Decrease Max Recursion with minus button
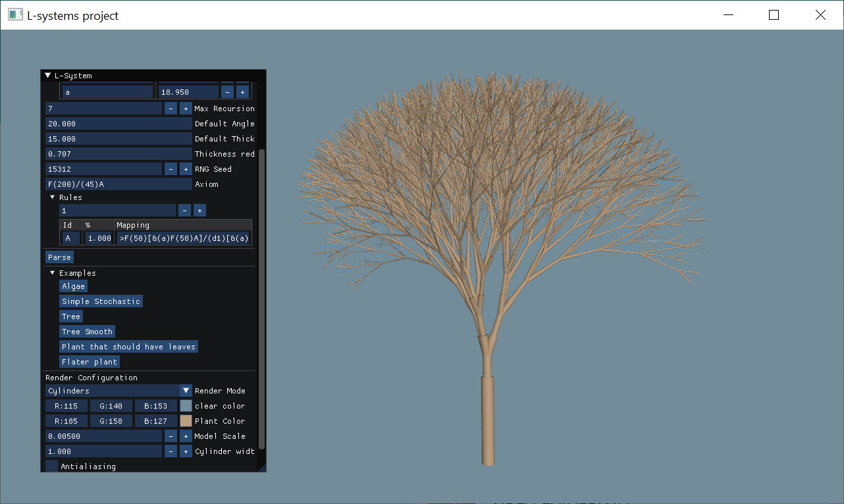 (x=171, y=109)
